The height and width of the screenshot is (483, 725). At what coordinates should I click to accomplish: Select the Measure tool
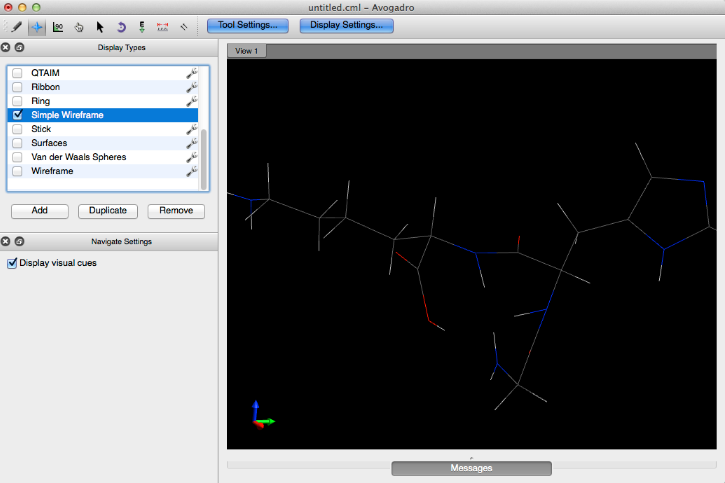[x=163, y=26]
